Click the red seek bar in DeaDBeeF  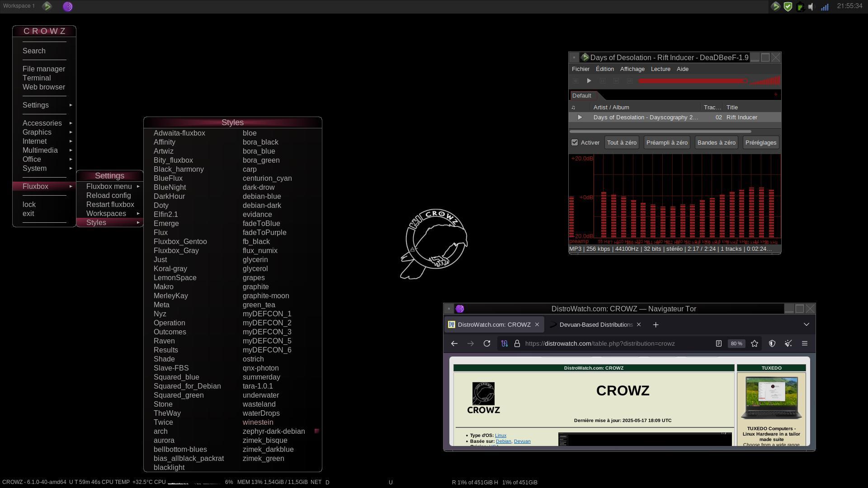pyautogui.click(x=692, y=81)
